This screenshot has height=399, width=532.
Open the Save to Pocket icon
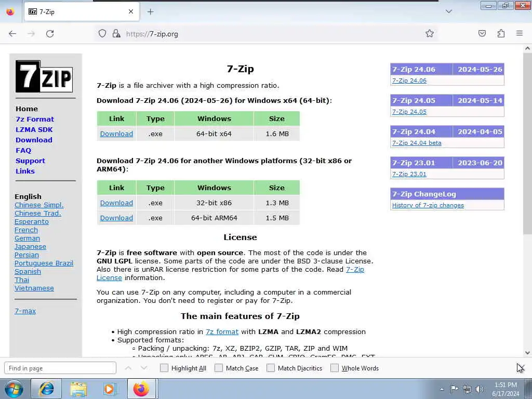(x=482, y=33)
